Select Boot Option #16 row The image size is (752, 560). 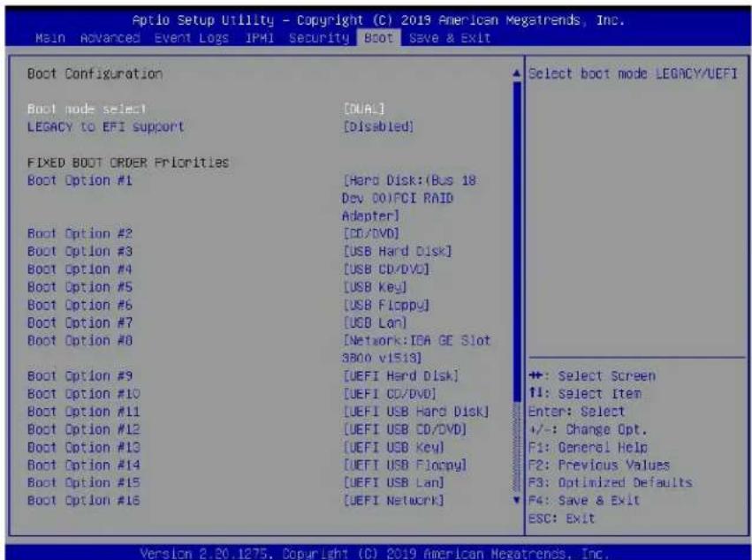pos(83,500)
